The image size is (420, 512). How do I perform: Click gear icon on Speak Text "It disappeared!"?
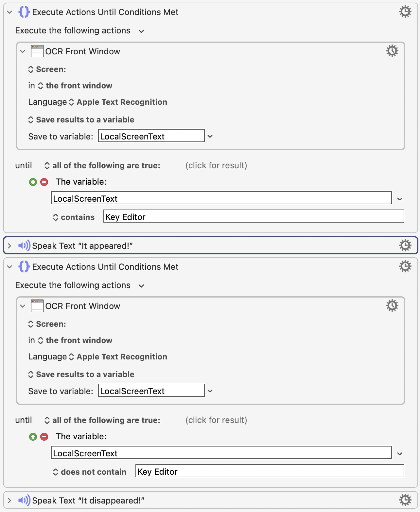[x=405, y=500]
